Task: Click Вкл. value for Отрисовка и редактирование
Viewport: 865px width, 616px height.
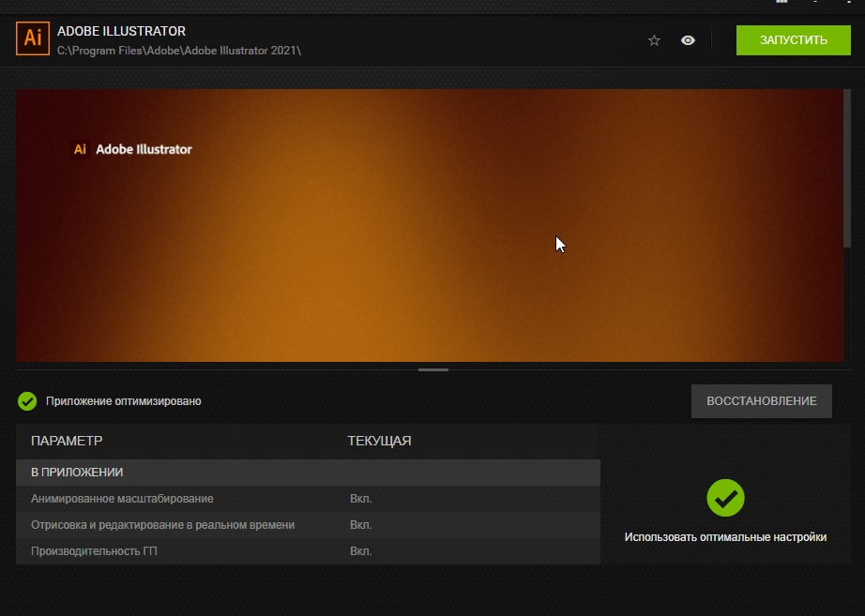Action: point(361,525)
